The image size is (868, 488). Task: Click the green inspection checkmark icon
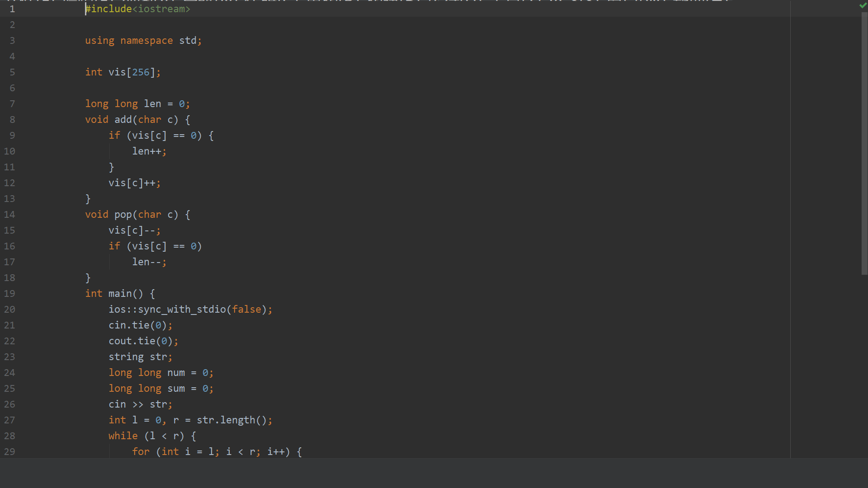(863, 5)
